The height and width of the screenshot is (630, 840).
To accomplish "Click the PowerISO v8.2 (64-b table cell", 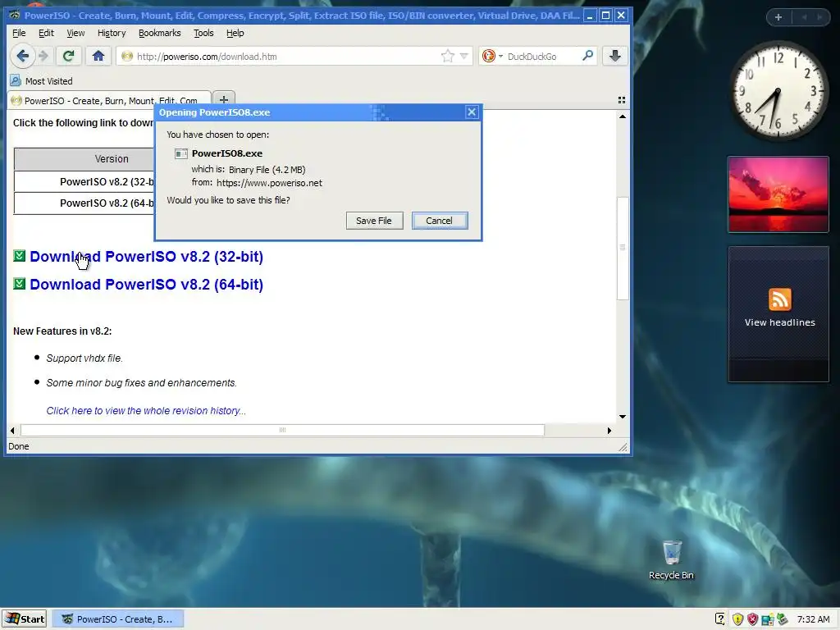I will pyautogui.click(x=84, y=203).
